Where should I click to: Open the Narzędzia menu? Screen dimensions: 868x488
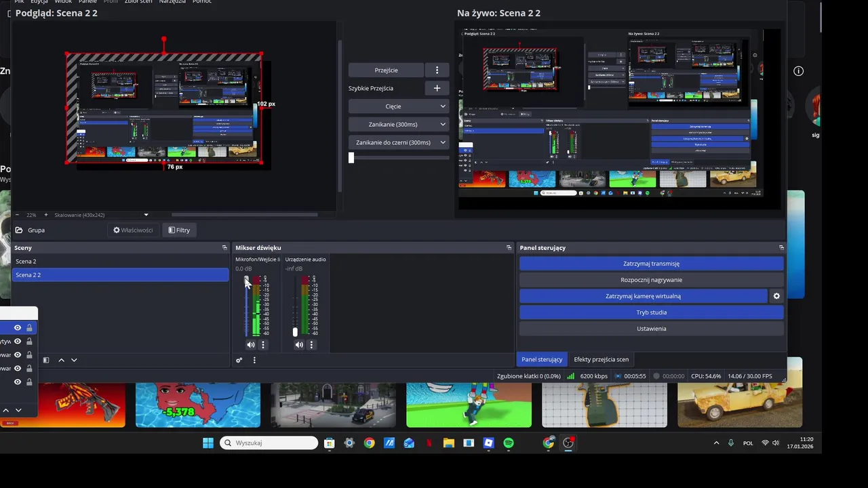pos(172,2)
